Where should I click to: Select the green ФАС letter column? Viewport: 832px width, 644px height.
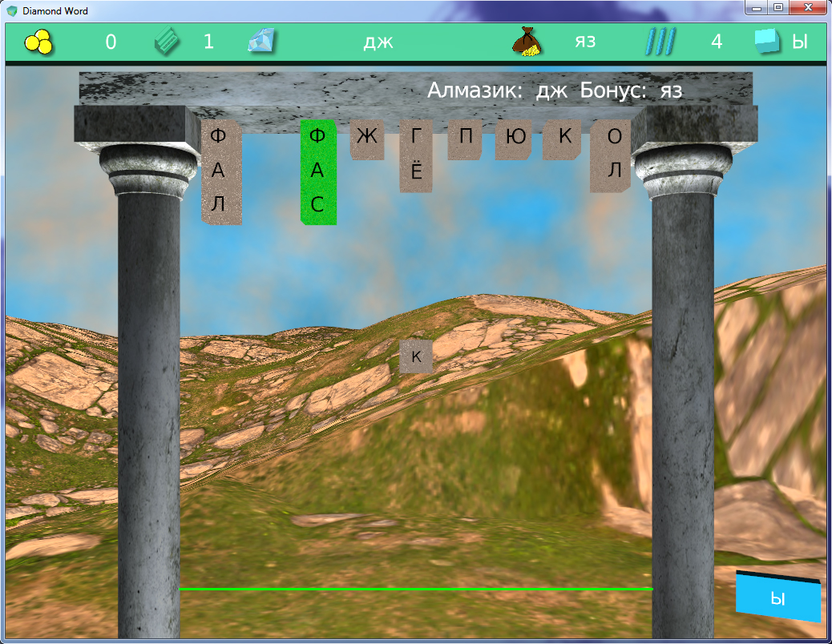click(317, 171)
